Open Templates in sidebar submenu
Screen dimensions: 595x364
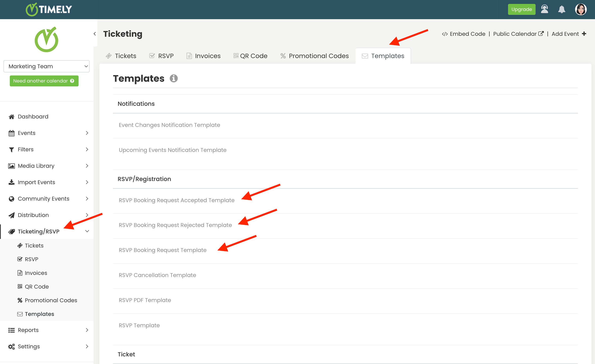(36, 314)
